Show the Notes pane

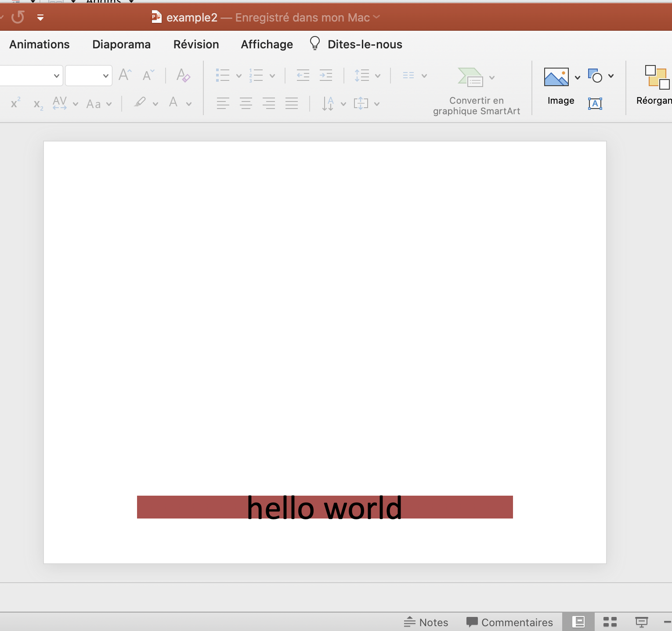point(425,622)
